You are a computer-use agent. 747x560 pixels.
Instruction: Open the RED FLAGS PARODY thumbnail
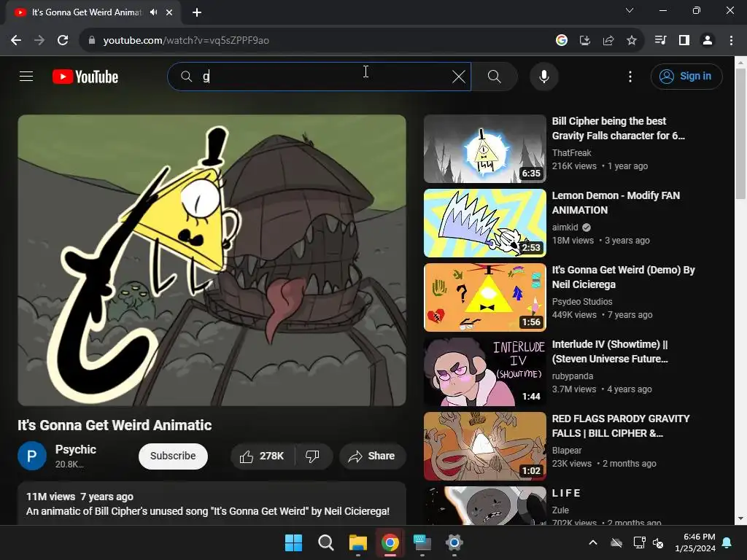(x=485, y=446)
